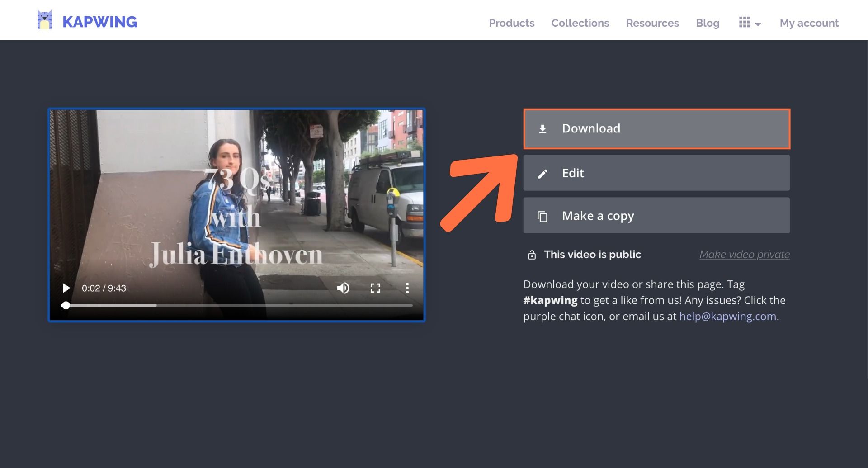Open the Products menu
The image size is (868, 468).
pyautogui.click(x=511, y=23)
